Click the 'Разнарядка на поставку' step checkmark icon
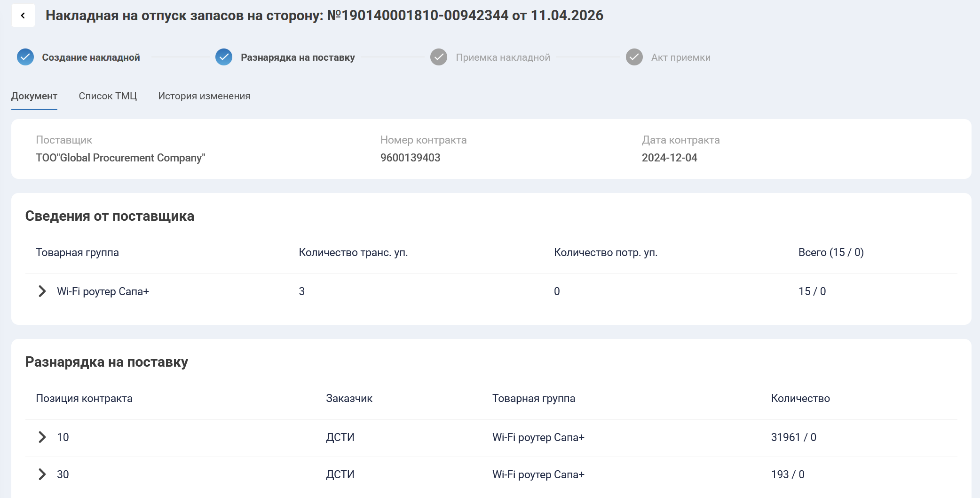This screenshot has width=980, height=498. (x=224, y=57)
